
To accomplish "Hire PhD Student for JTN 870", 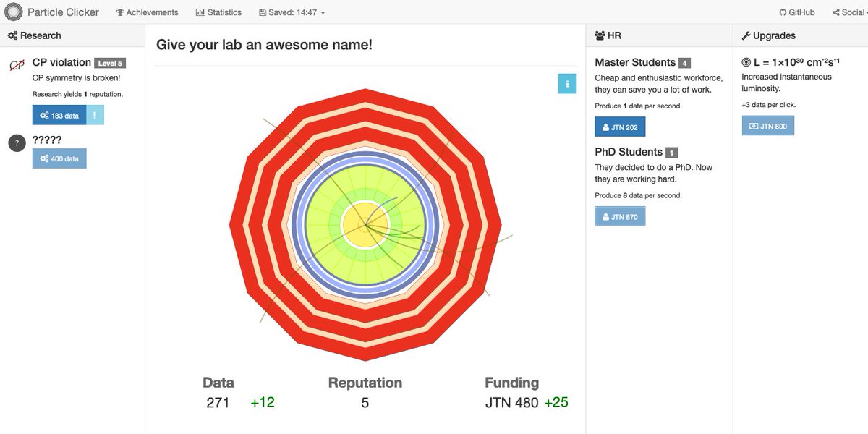I will pyautogui.click(x=620, y=216).
